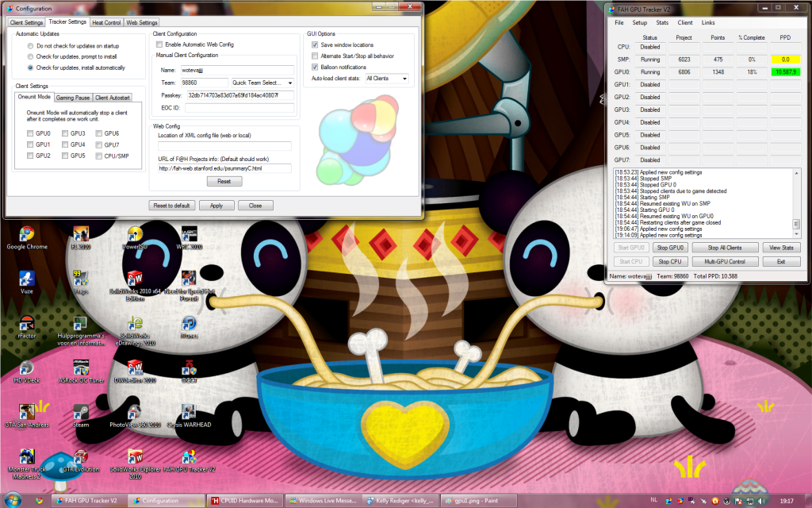Open File menu in FAH GPU Tracker
The image size is (812, 508).
coord(619,23)
